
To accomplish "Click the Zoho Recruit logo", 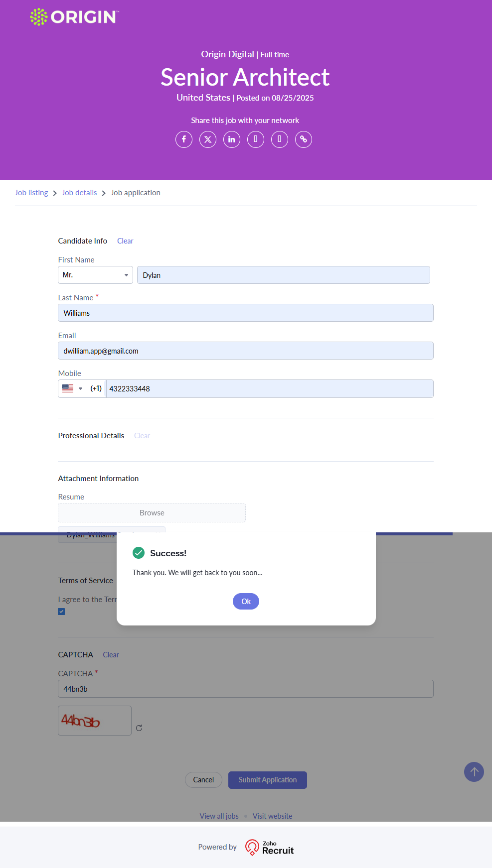I will (270, 847).
